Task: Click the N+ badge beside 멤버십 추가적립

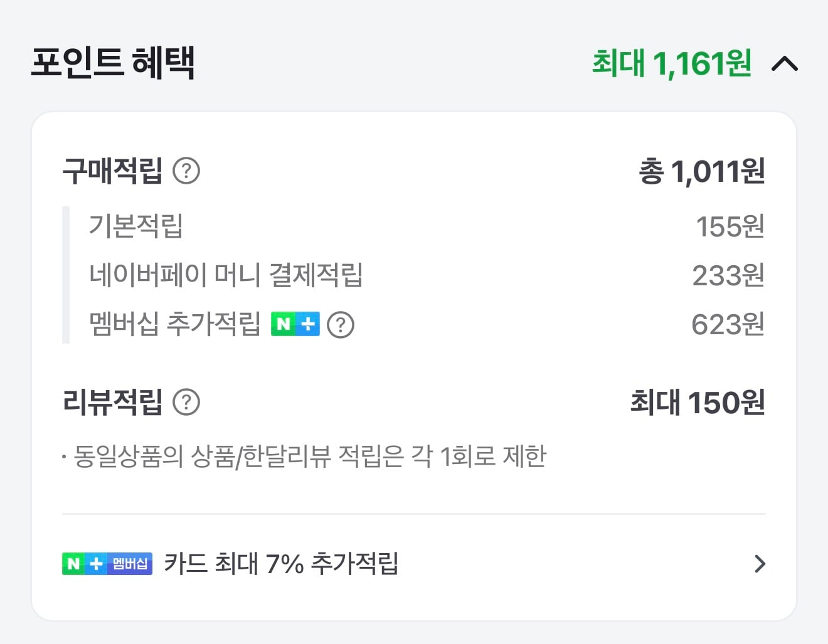Action: (295, 324)
